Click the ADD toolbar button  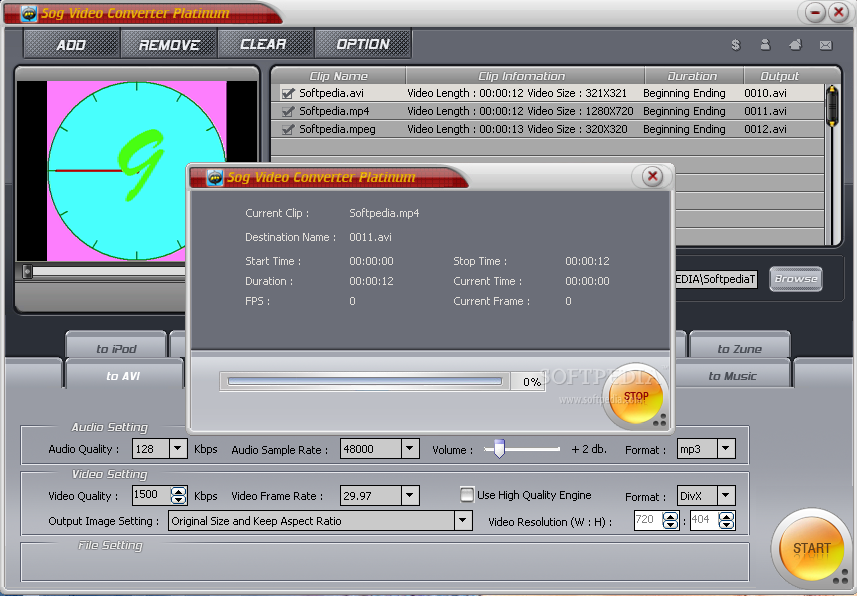tap(72, 44)
